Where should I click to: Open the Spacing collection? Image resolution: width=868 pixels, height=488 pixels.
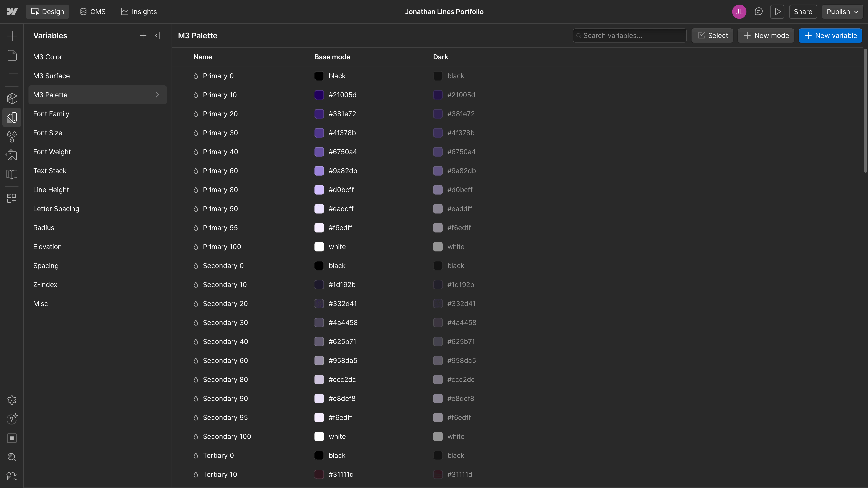(98, 266)
